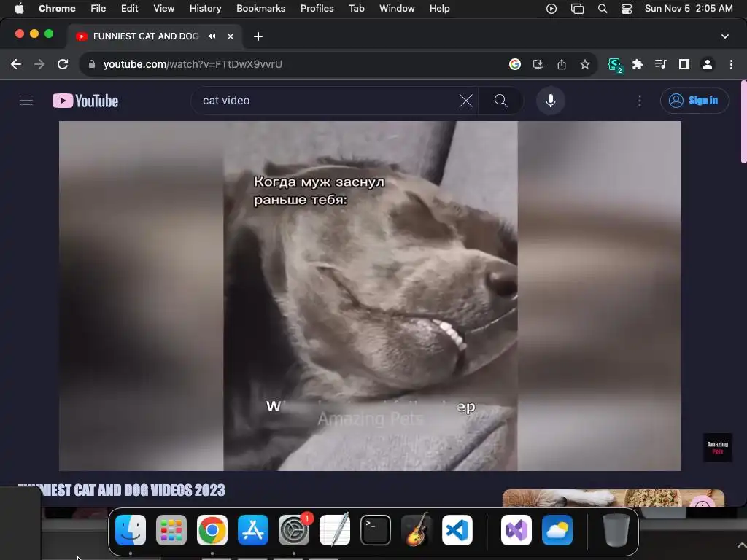Select the FUNNIEST CAT AND DOG tab
747x560 pixels.
[155, 36]
